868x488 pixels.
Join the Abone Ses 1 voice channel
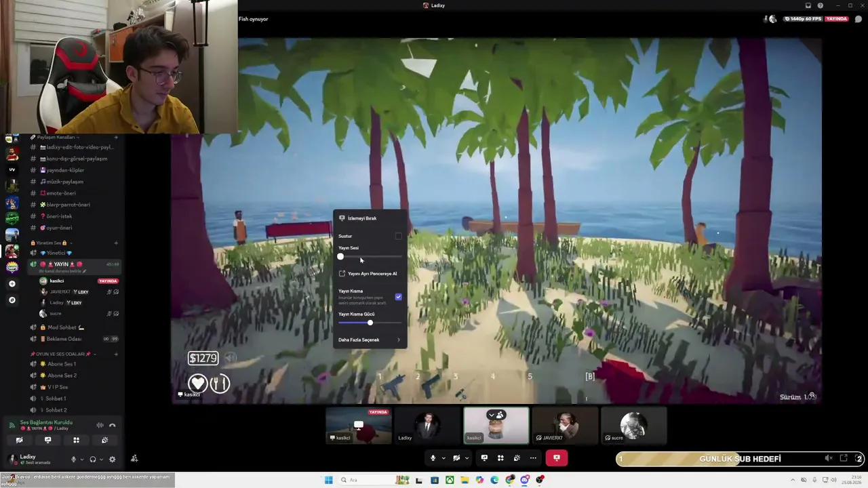(75, 364)
